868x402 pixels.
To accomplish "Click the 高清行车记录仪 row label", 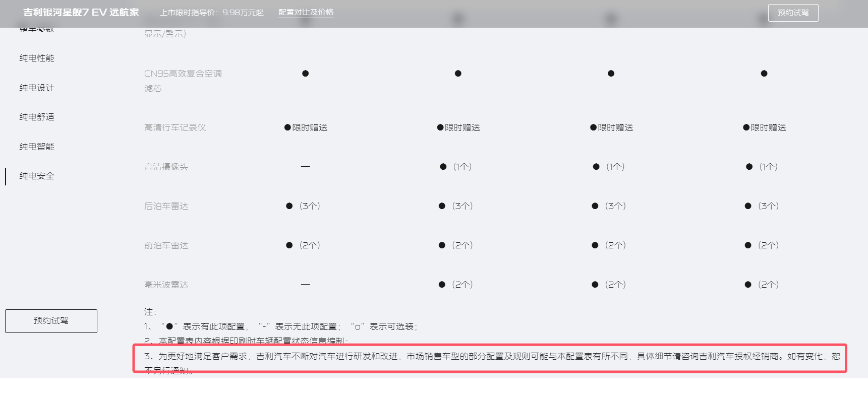I will (x=175, y=127).
